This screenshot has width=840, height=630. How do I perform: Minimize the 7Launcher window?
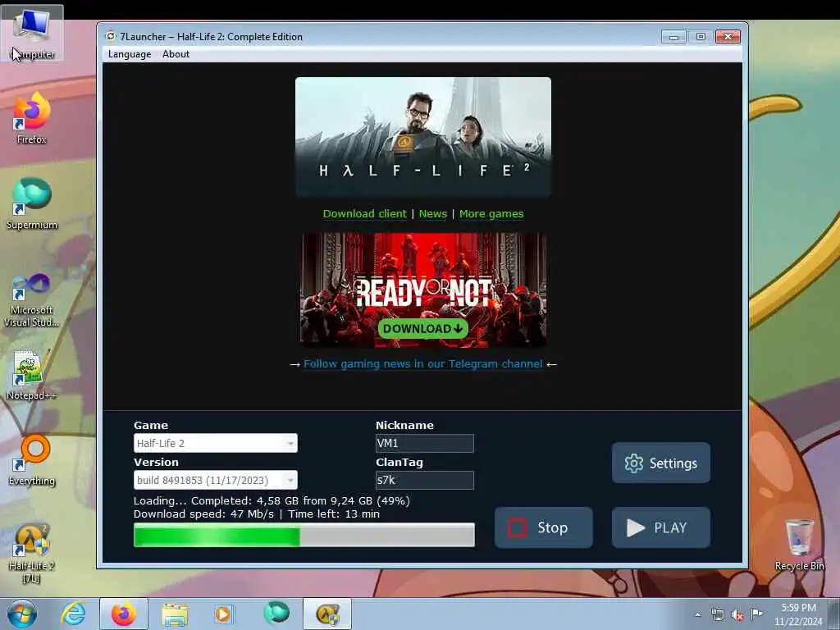coord(674,36)
